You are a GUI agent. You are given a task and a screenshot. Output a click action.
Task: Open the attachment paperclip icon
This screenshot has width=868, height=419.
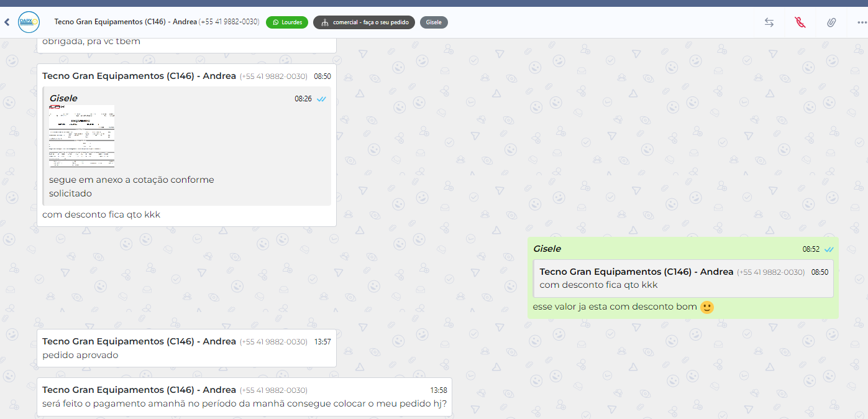pyautogui.click(x=831, y=22)
